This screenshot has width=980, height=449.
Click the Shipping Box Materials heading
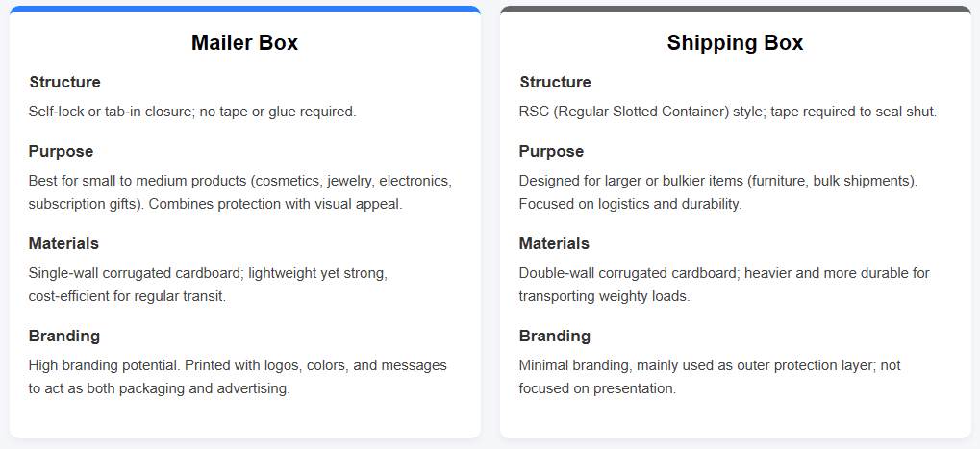554,244
